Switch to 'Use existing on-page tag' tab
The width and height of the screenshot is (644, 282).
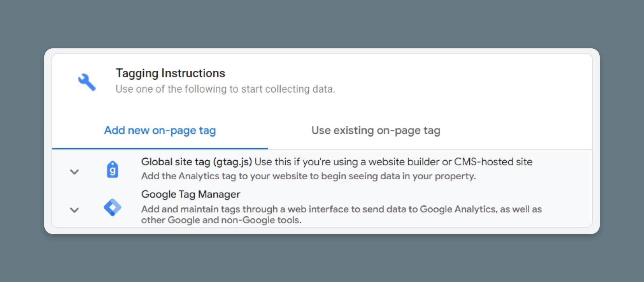tap(376, 131)
